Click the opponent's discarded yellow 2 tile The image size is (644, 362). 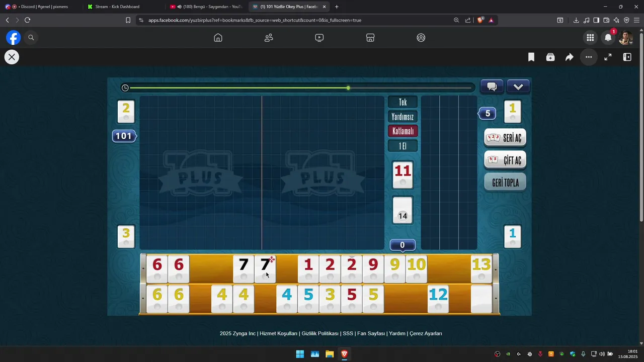point(126,112)
